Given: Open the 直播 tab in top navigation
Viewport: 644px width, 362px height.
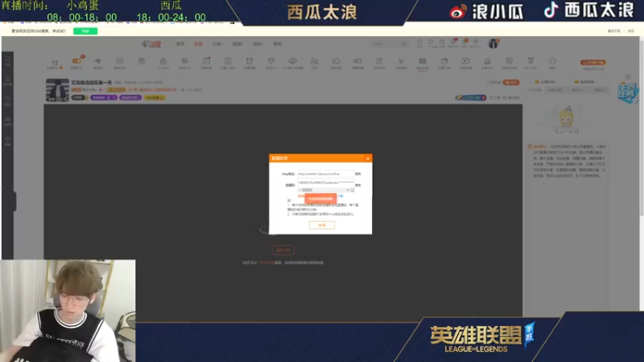Looking at the screenshot, I should [198, 44].
